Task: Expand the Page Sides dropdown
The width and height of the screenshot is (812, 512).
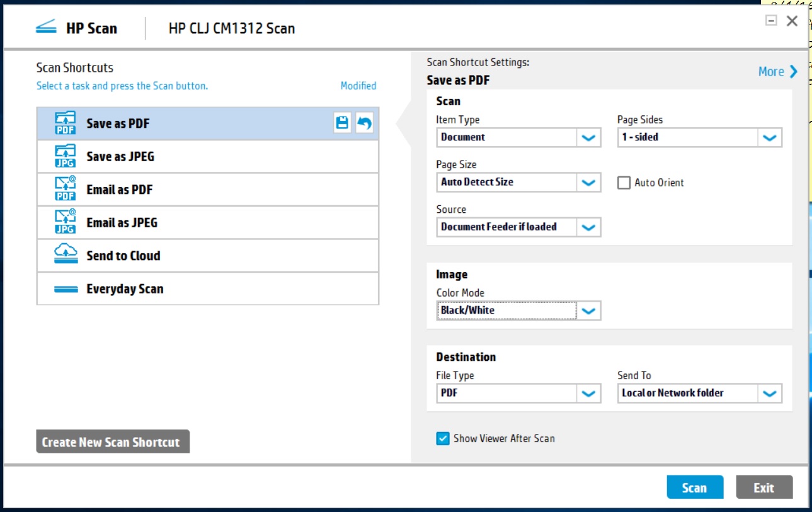Action: tap(769, 137)
